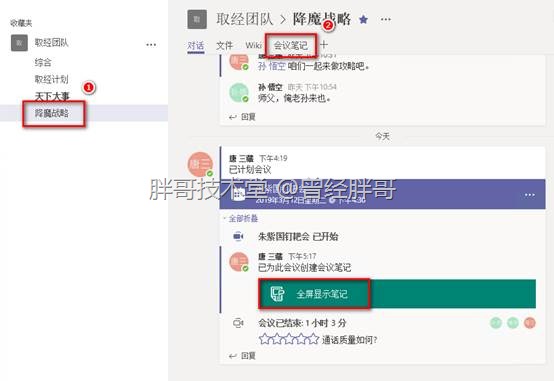Click the notes icon in green banner
The width and height of the screenshot is (554, 381).
point(277,293)
